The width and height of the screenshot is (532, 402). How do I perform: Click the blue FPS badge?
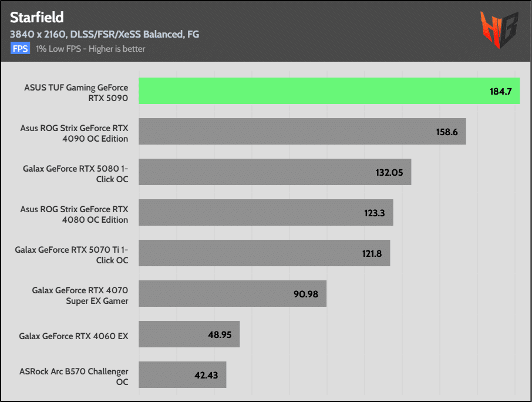click(20, 49)
